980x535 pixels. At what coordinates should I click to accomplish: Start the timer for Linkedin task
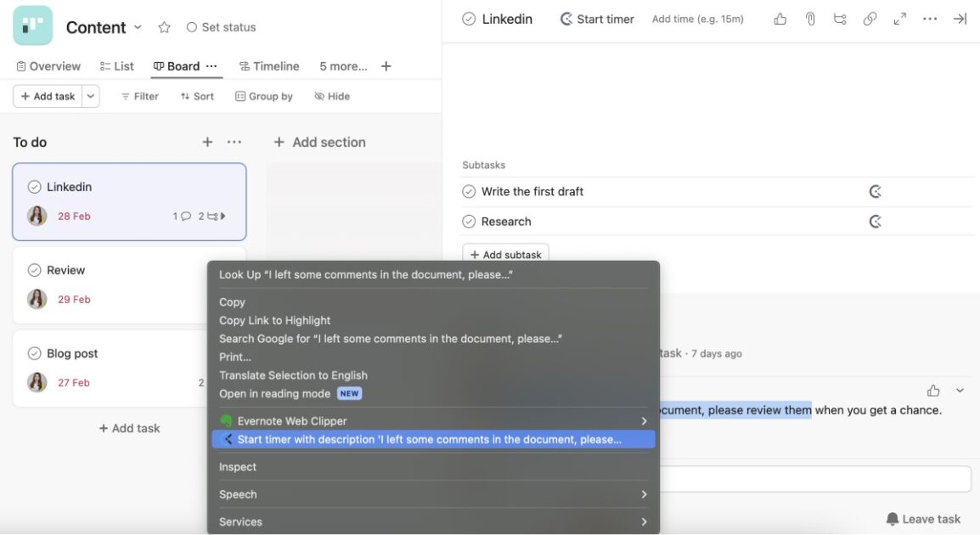[596, 18]
